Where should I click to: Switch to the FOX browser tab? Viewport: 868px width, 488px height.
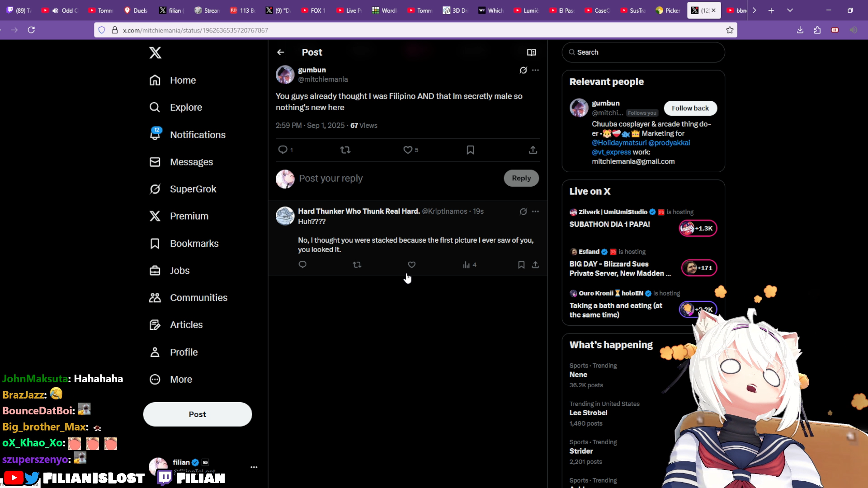click(313, 10)
